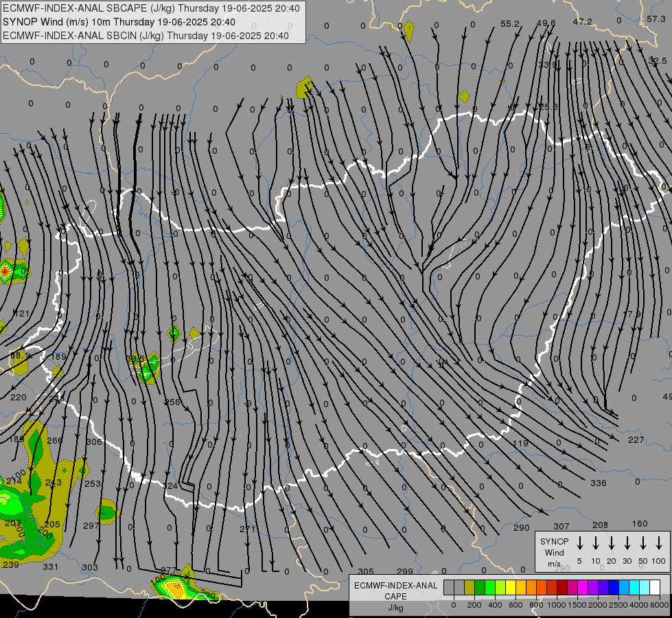Click the bright magenta swatch in the CAPE scale
The width and height of the screenshot is (672, 618).
coord(583,588)
